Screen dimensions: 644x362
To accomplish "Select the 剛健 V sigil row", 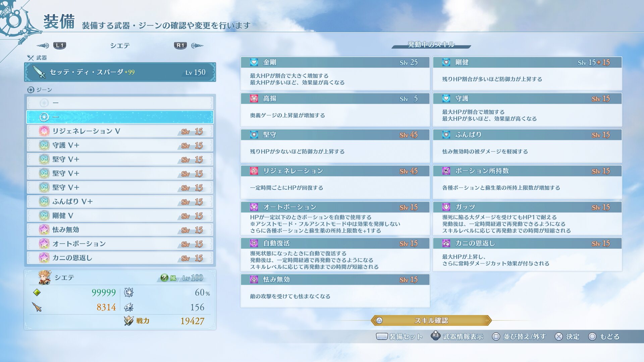I will point(120,216).
